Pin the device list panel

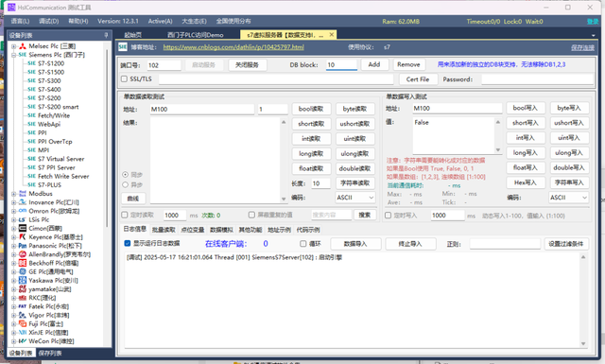click(106, 36)
